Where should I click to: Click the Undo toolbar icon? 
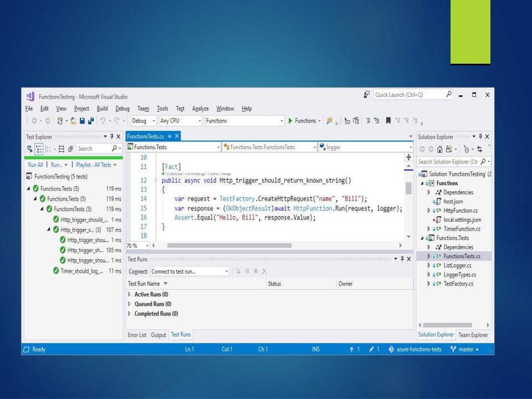tap(103, 121)
